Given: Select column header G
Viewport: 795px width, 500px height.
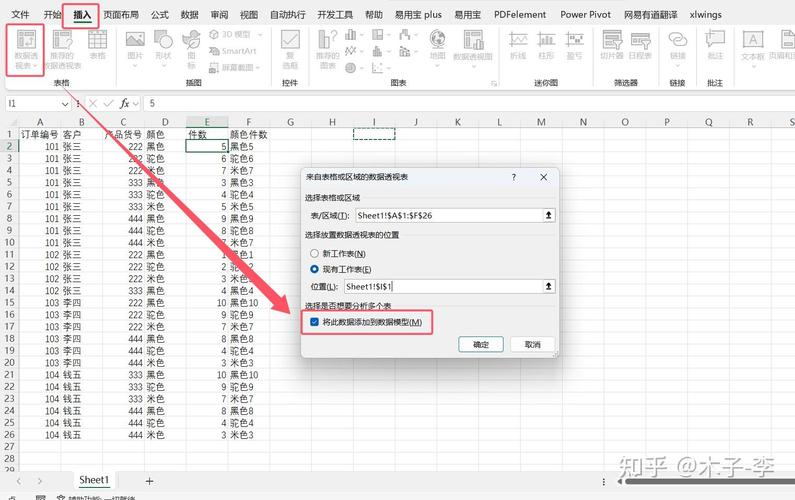Looking at the screenshot, I should coord(291,122).
